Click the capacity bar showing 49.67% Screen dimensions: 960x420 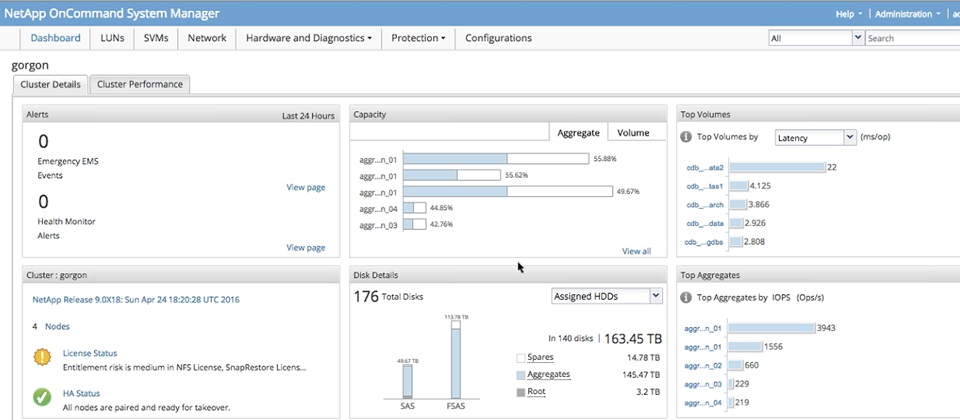click(x=508, y=192)
